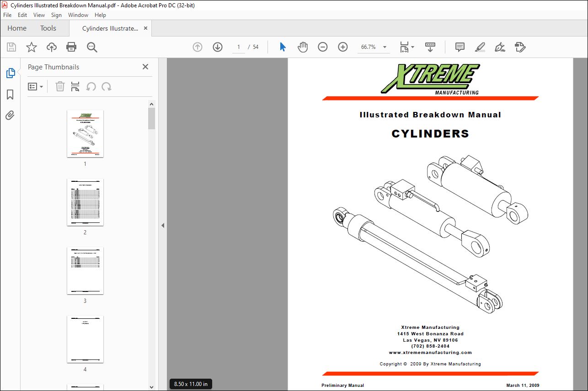
Task: Activate the Hand pan tool
Action: 303,47
